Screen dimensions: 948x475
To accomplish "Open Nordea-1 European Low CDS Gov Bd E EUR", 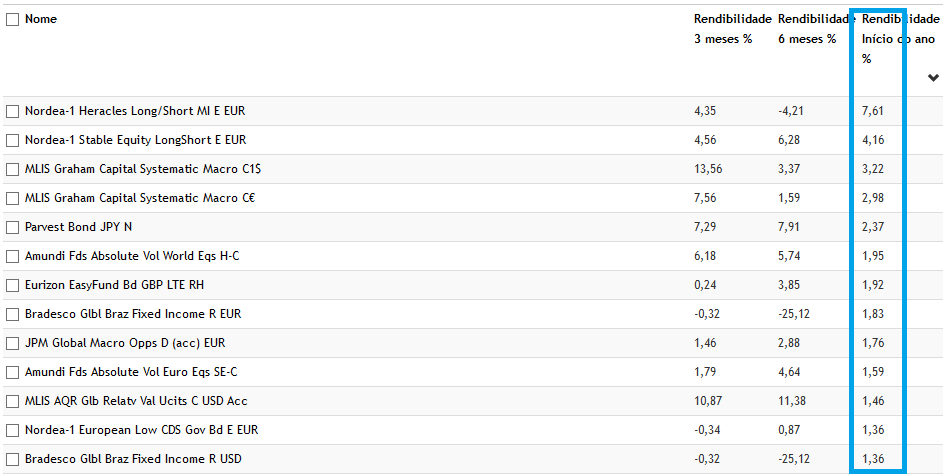I will (x=141, y=430).
